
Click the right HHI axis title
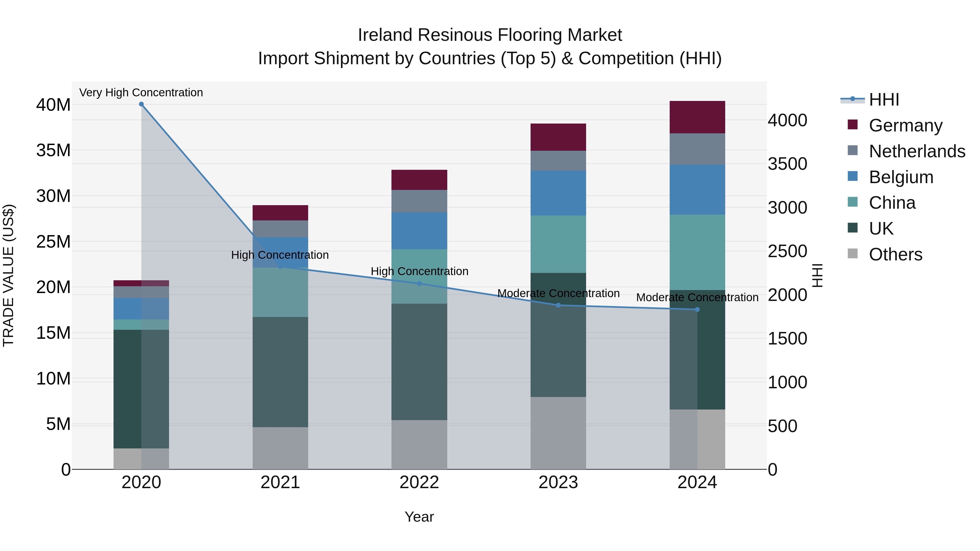(817, 275)
